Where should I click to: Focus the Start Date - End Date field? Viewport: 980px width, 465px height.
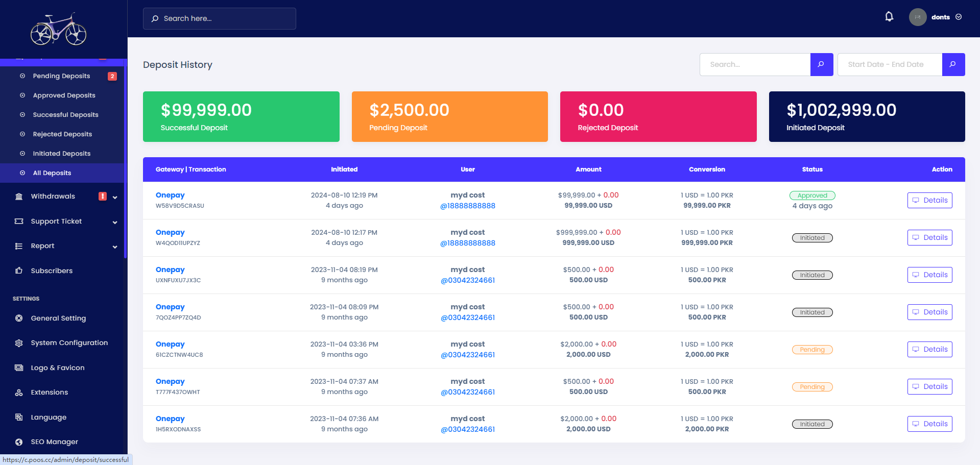pyautogui.click(x=890, y=64)
